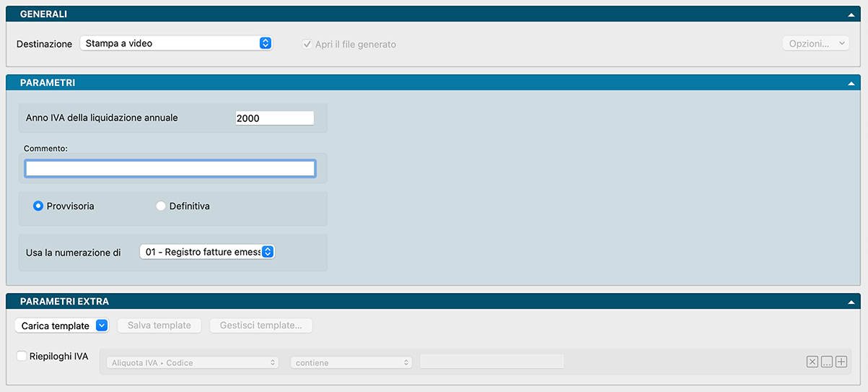Select the Definitiva radio button

pyautogui.click(x=161, y=206)
